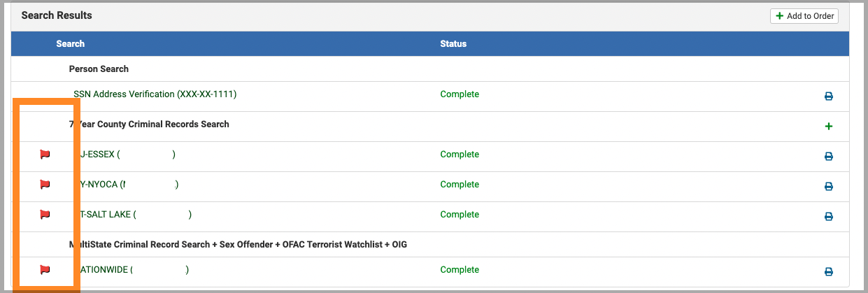Click the red flag beside NY-NYOCA
Viewport: 868px width, 293px height.
click(x=45, y=185)
